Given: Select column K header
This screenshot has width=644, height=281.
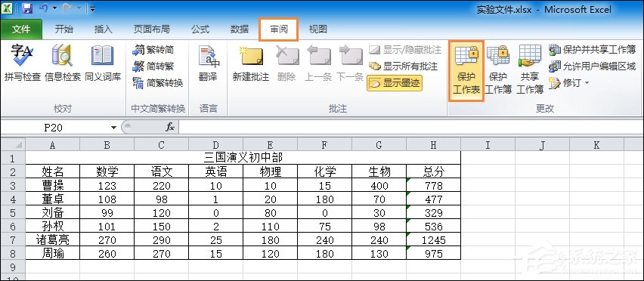Looking at the screenshot, I should pyautogui.click(x=596, y=144).
